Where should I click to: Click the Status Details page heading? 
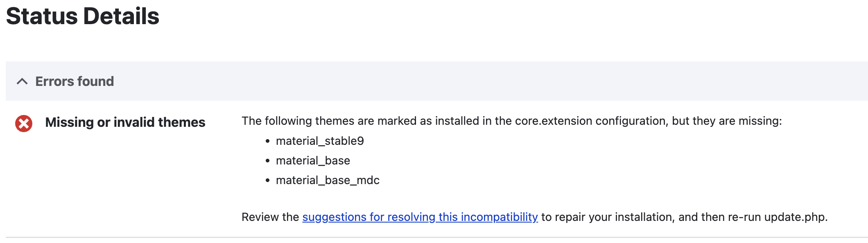click(83, 16)
